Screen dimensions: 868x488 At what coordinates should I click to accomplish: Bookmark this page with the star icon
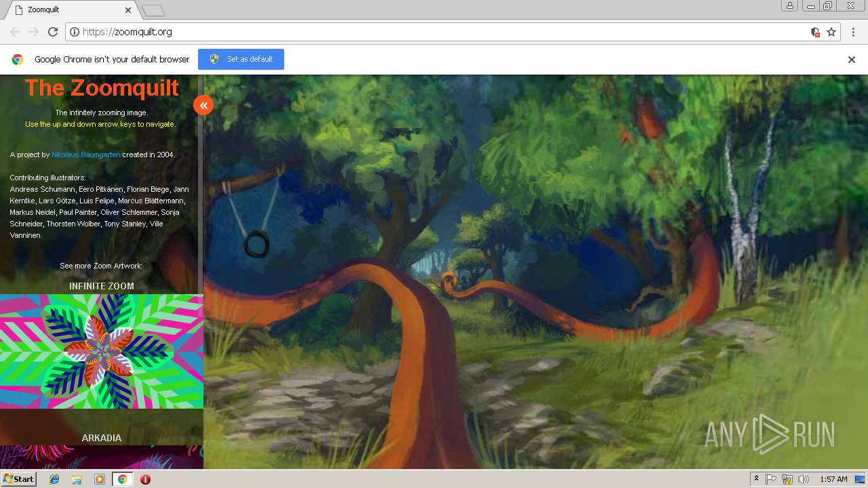coord(831,32)
